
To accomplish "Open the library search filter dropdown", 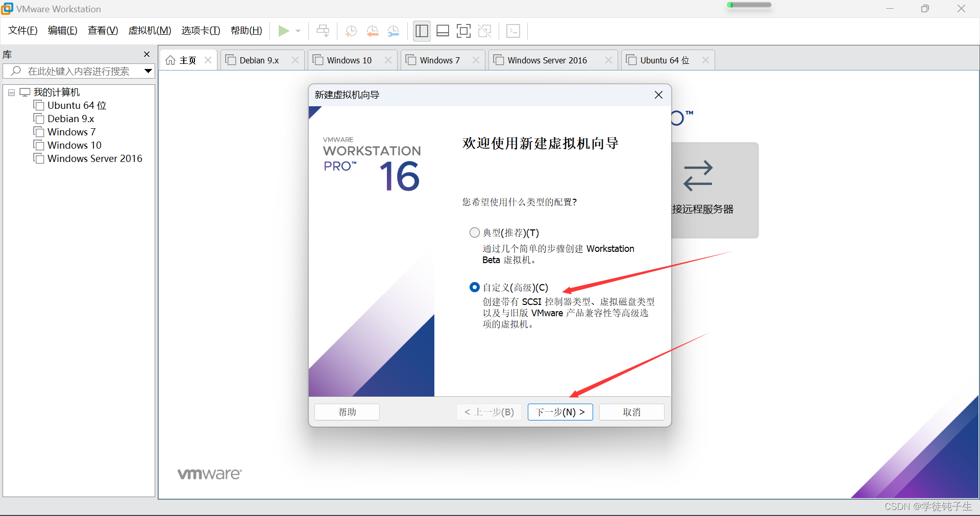I will click(149, 71).
